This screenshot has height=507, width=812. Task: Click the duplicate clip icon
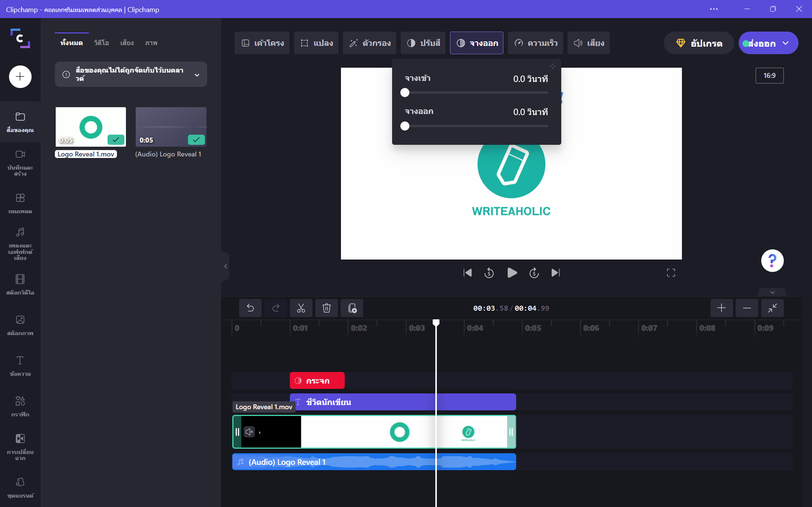point(352,308)
